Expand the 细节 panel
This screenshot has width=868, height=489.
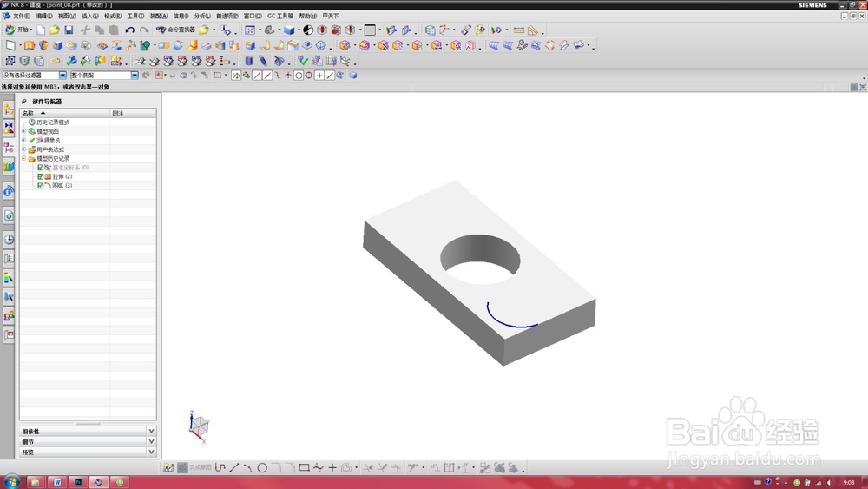coord(88,441)
